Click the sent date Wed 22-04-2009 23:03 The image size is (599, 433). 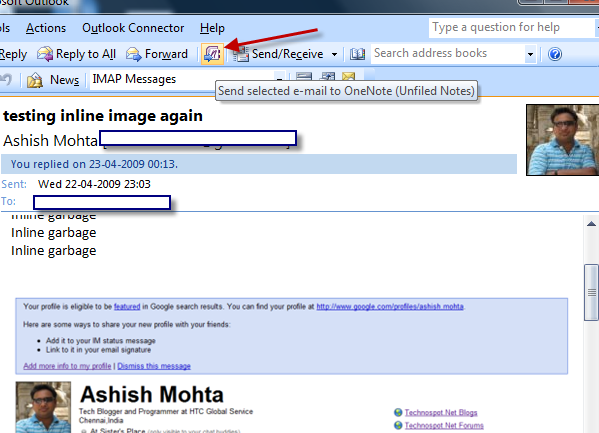[x=94, y=184]
